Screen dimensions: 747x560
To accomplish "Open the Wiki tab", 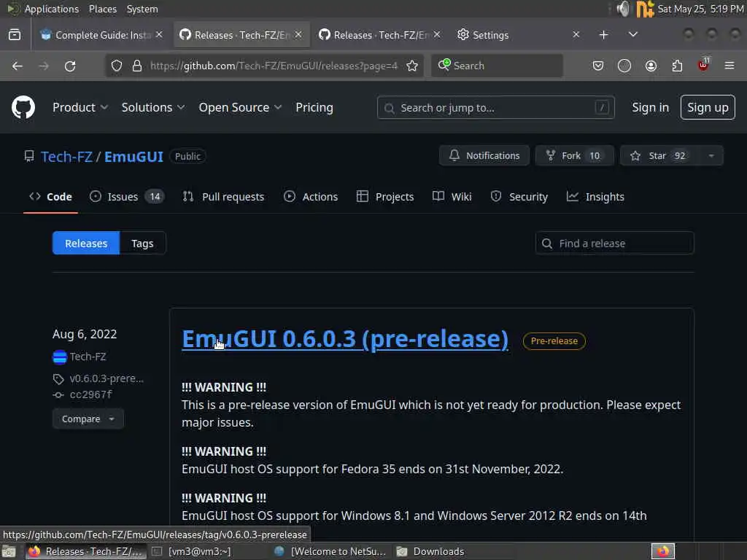I will 452,197.
